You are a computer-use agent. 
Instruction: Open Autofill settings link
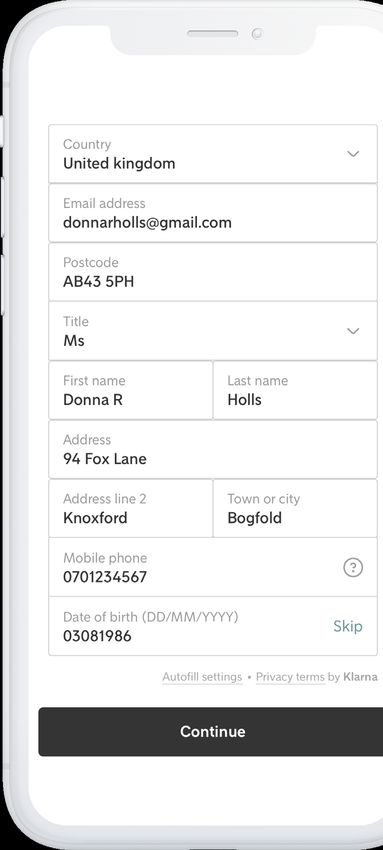click(x=202, y=677)
